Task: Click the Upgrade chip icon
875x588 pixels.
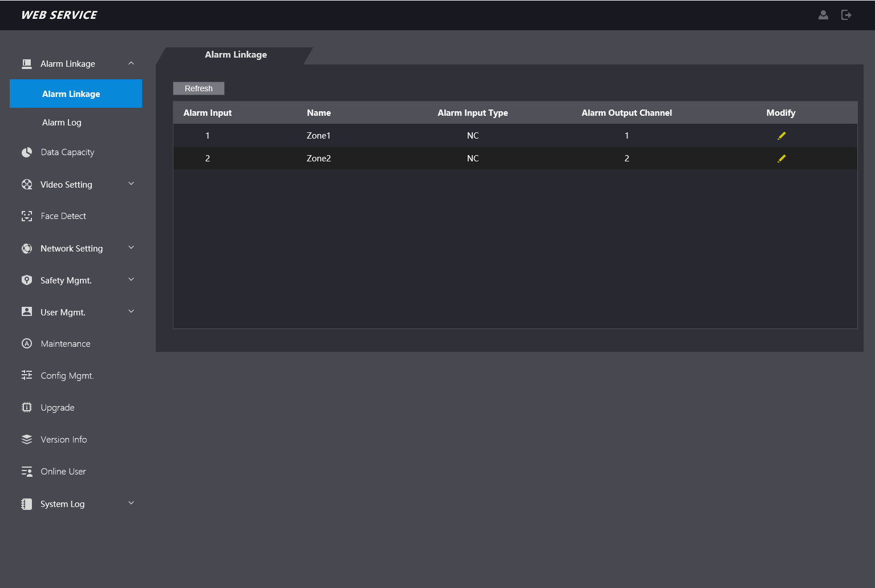Action: (x=27, y=407)
